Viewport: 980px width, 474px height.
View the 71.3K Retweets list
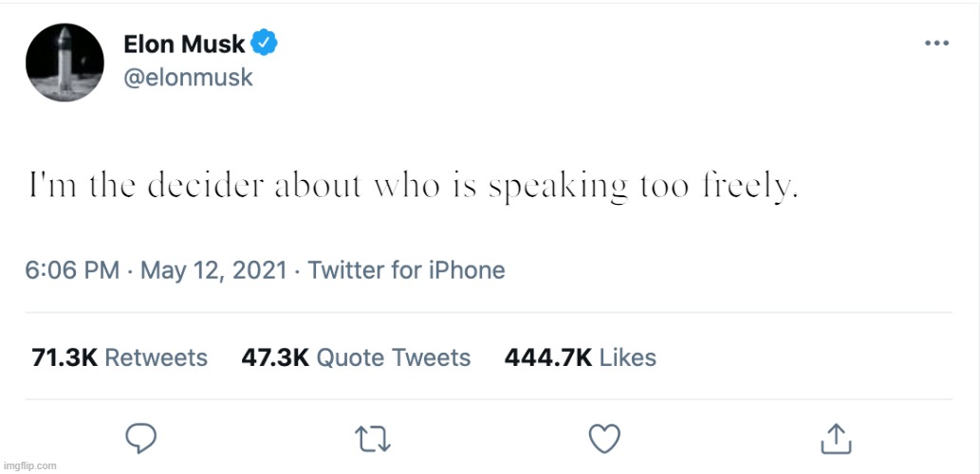point(120,357)
